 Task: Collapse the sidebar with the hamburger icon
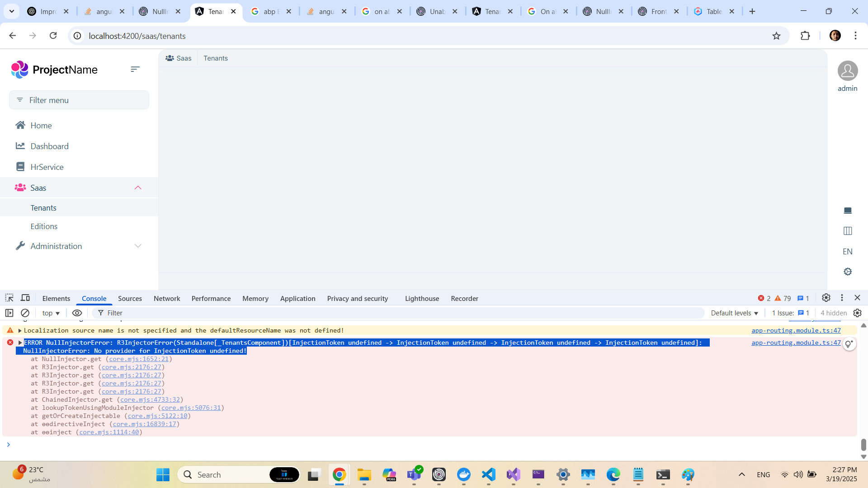point(135,69)
